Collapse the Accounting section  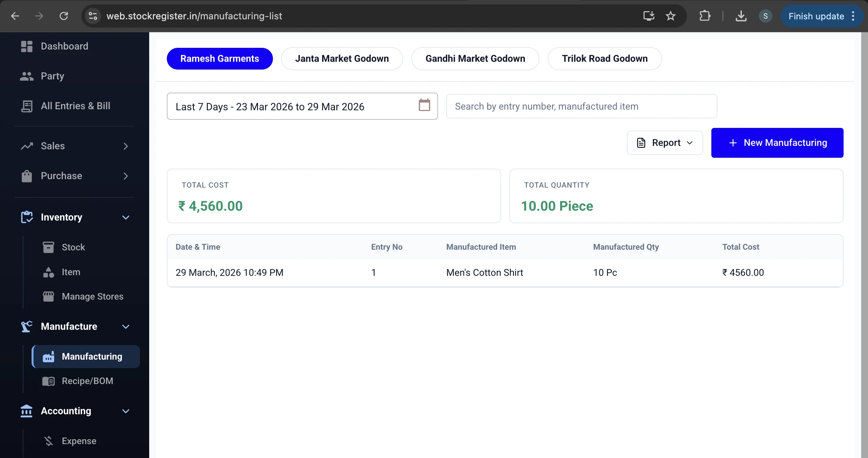[x=126, y=411]
